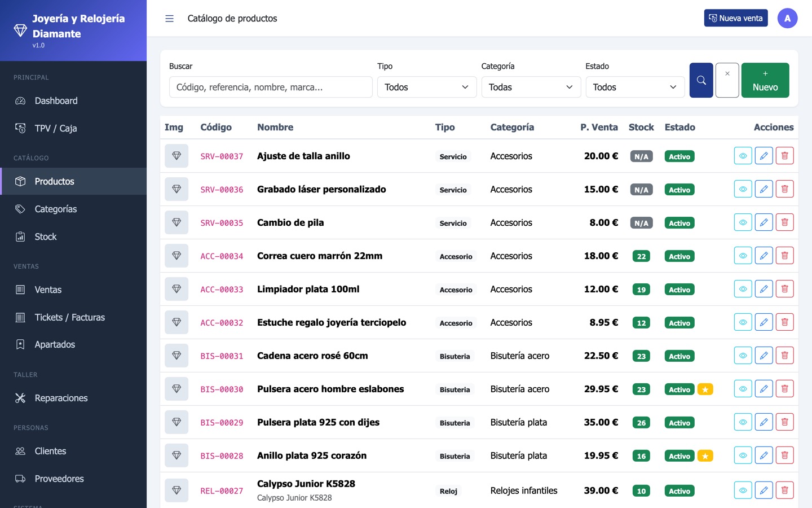Screen dimensions: 812x508
Task: Delete Limpiador plata 100ml product
Action: 784,289
